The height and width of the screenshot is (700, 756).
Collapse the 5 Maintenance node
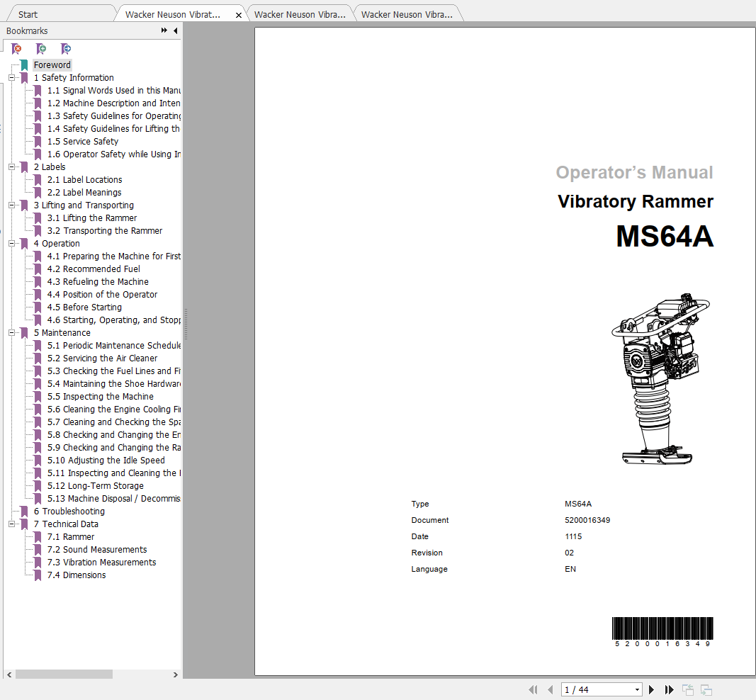(x=11, y=333)
